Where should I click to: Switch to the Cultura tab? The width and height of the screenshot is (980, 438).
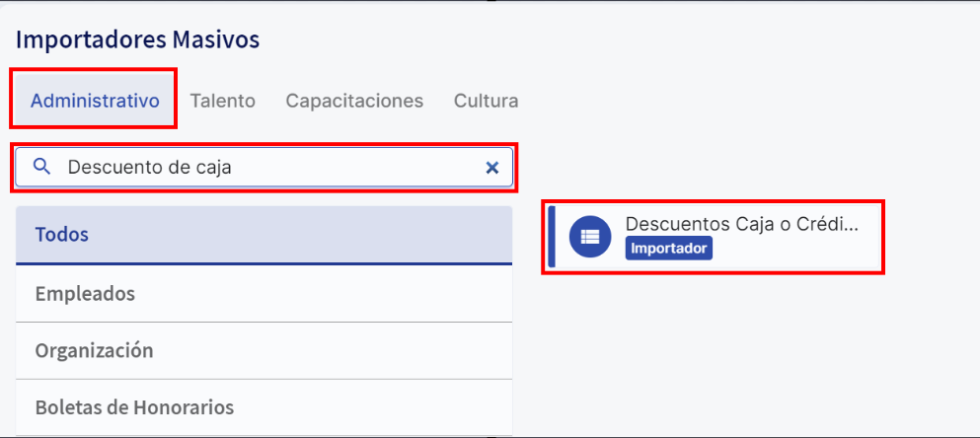(x=487, y=101)
